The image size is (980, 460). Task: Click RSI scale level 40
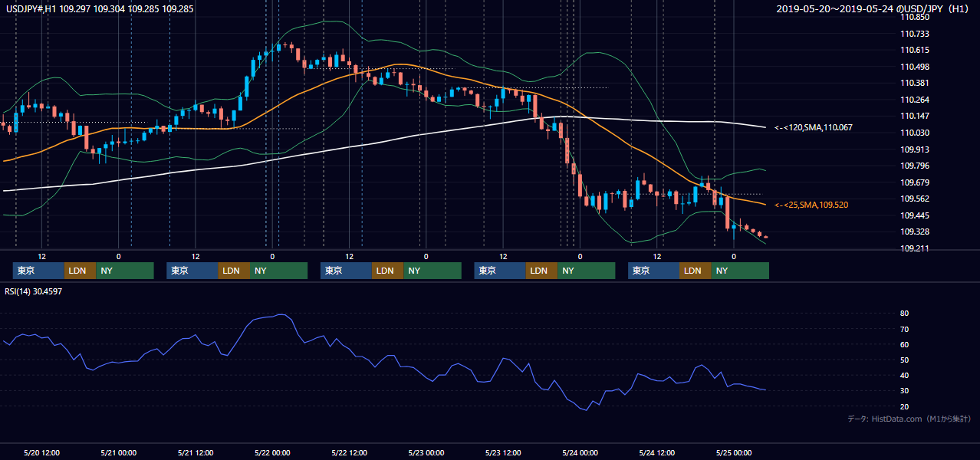[905, 375]
